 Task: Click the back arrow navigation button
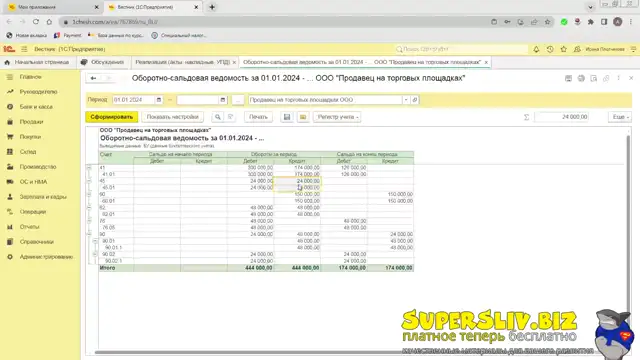tap(93, 78)
